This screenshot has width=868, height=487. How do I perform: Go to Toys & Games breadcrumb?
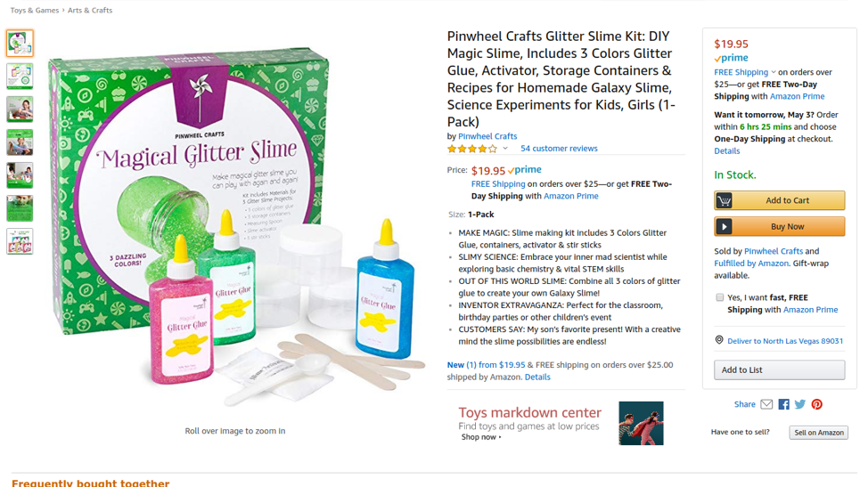pyautogui.click(x=35, y=10)
